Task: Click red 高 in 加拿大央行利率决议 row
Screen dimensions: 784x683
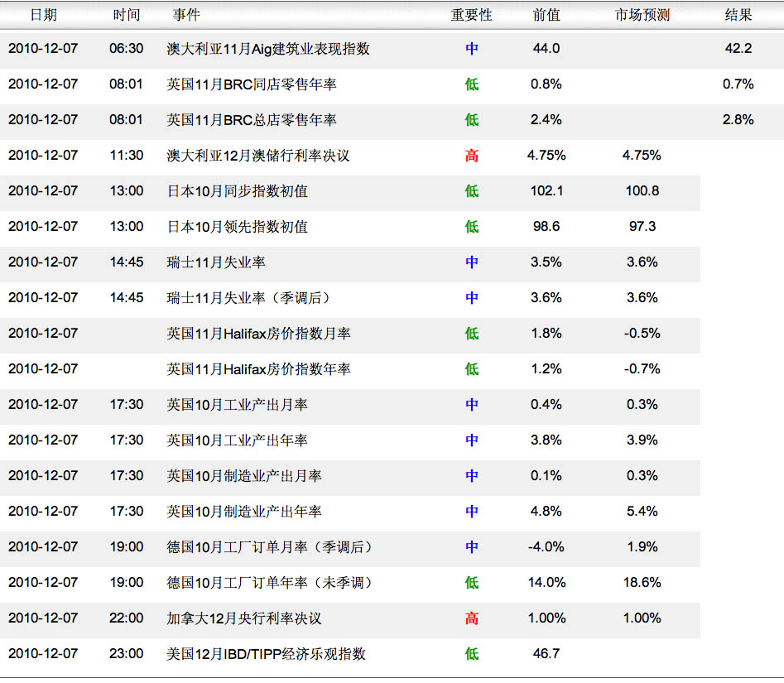Action: coord(472,618)
